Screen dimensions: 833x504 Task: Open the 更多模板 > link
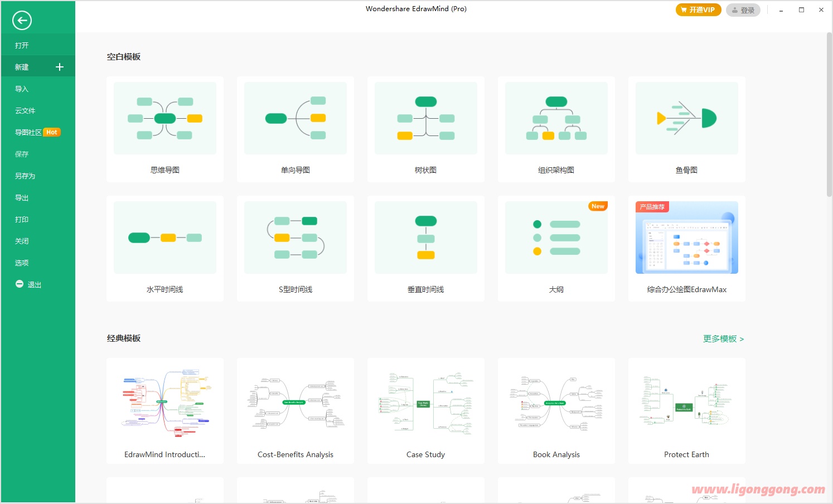point(723,338)
